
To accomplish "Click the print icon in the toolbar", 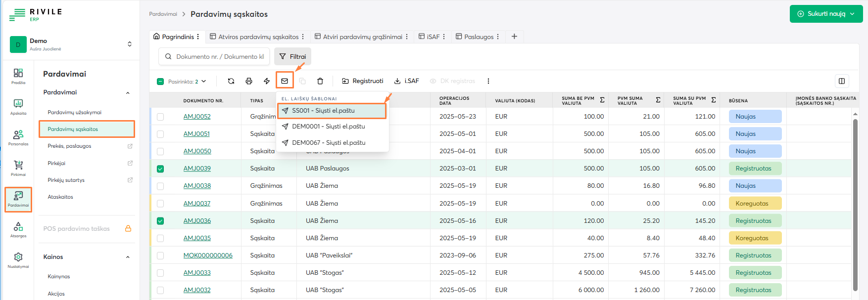I will tap(249, 81).
